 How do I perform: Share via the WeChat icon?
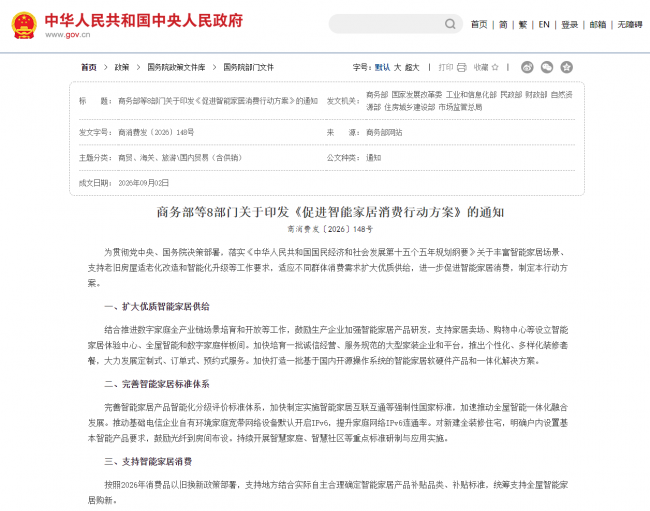[x=547, y=67]
